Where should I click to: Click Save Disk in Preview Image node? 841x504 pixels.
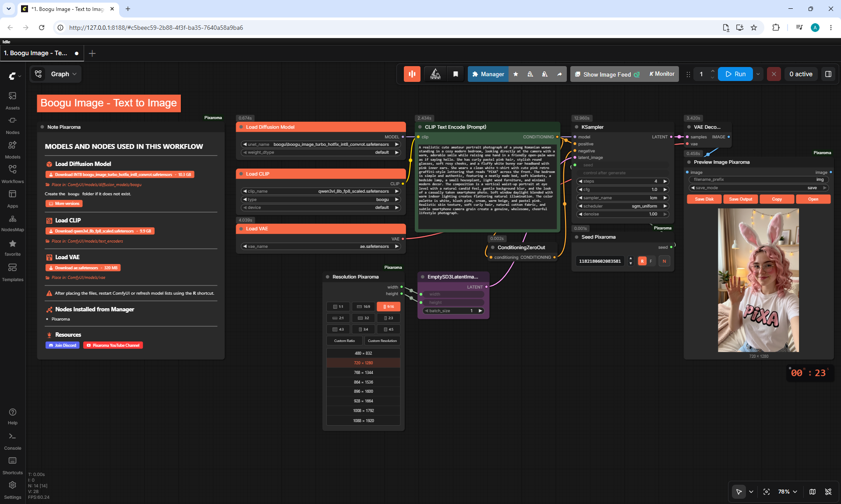(x=704, y=199)
